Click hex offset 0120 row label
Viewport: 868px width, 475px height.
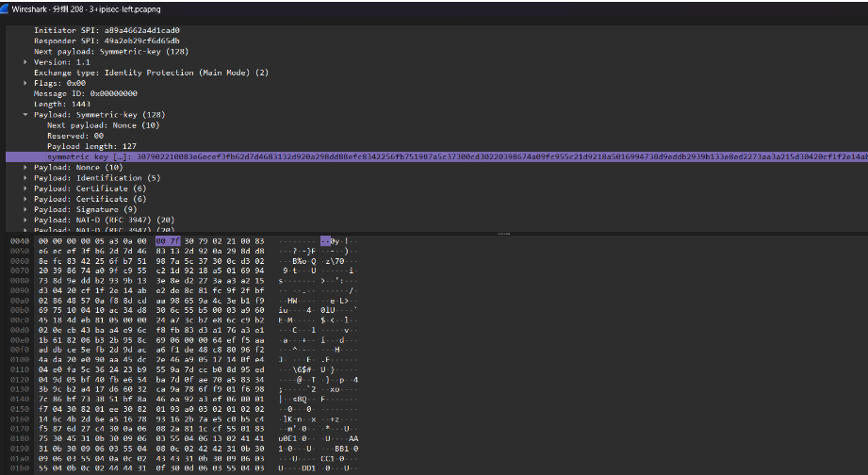point(20,380)
